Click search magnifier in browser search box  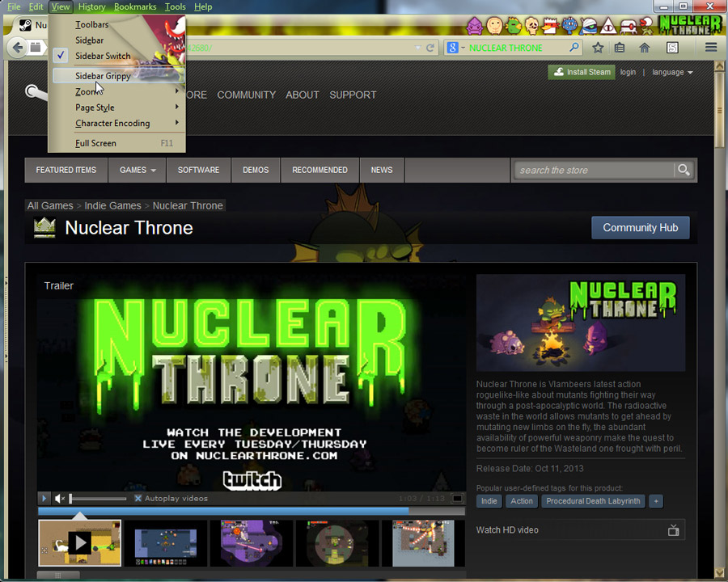point(574,48)
